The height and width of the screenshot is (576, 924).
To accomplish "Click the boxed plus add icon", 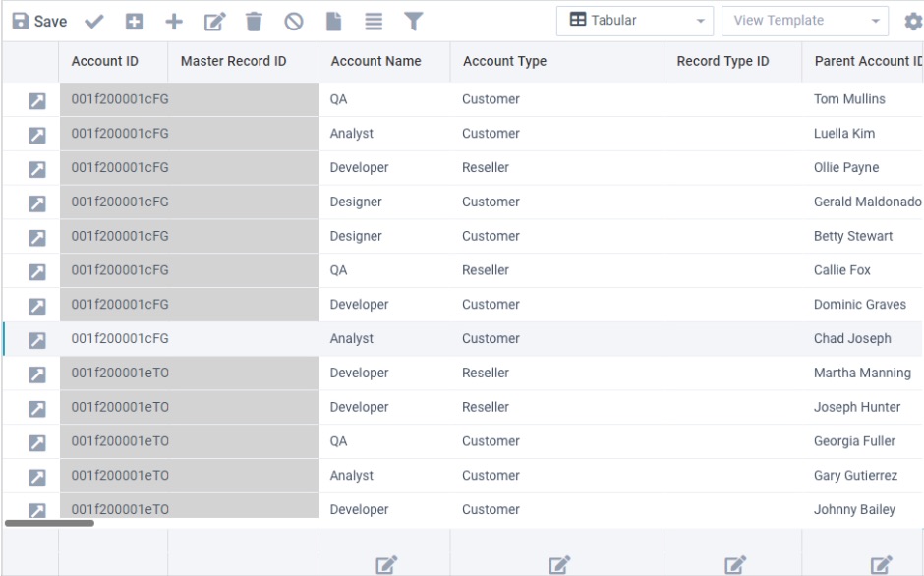I will [x=134, y=21].
